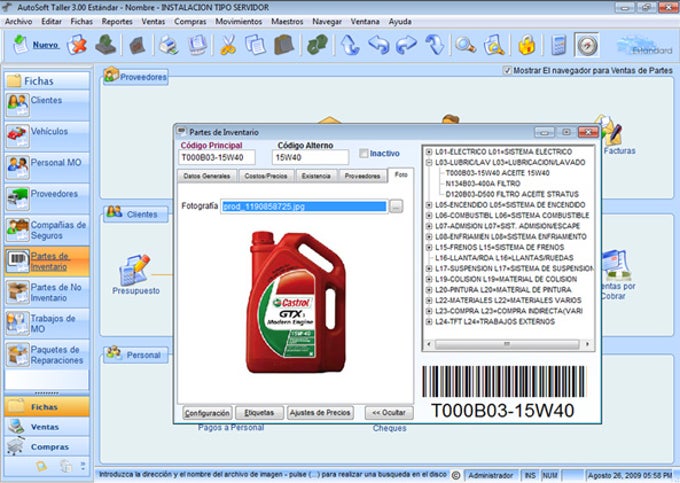Click the green save stamp toolbar icon

pos(105,45)
